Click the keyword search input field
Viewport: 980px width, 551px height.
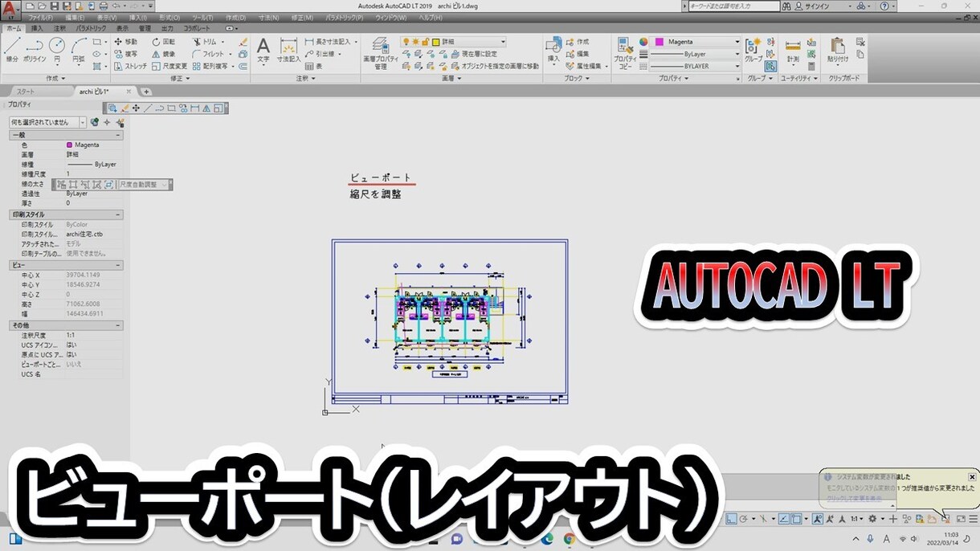coord(734,6)
